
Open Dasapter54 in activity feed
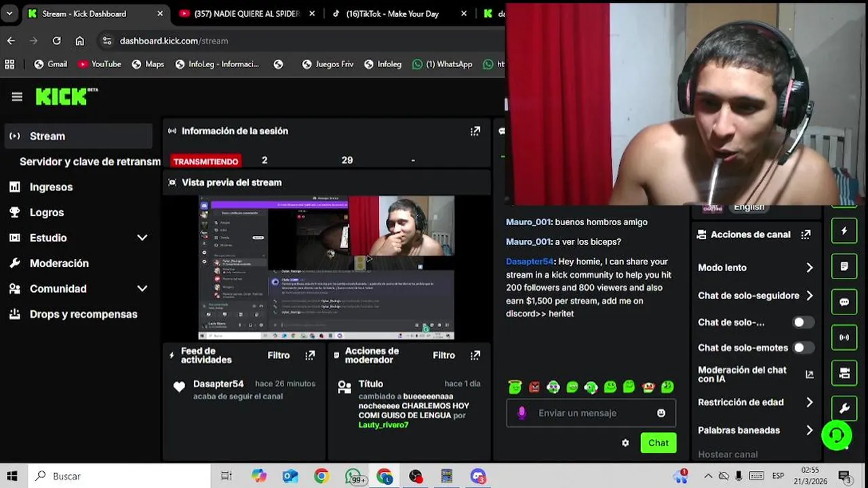tap(218, 384)
